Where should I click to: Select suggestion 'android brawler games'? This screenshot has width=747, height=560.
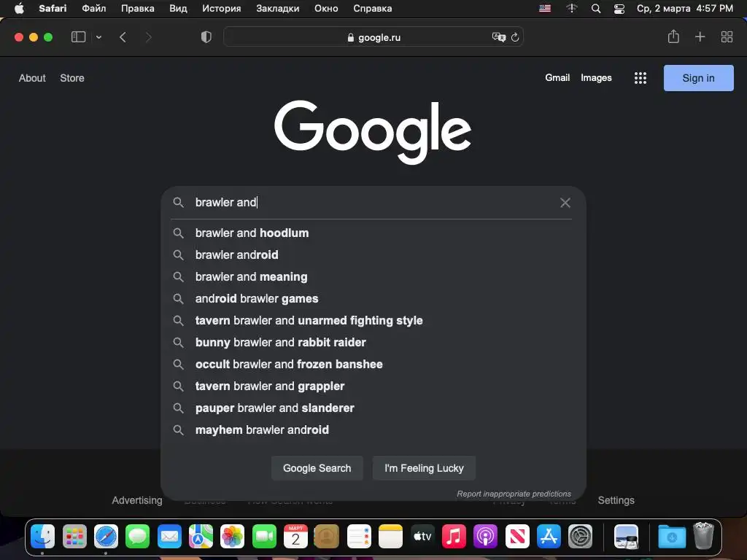pyautogui.click(x=373, y=298)
